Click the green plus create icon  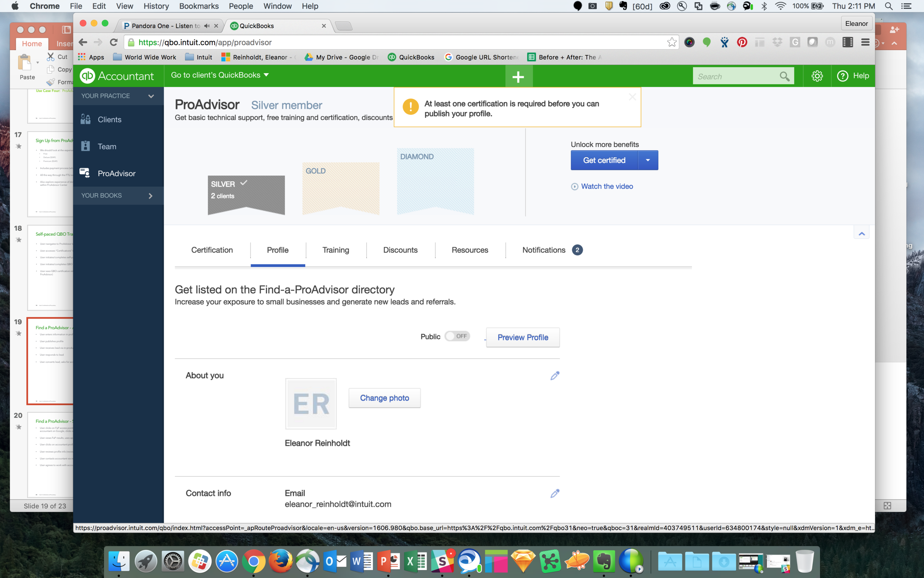tap(518, 77)
